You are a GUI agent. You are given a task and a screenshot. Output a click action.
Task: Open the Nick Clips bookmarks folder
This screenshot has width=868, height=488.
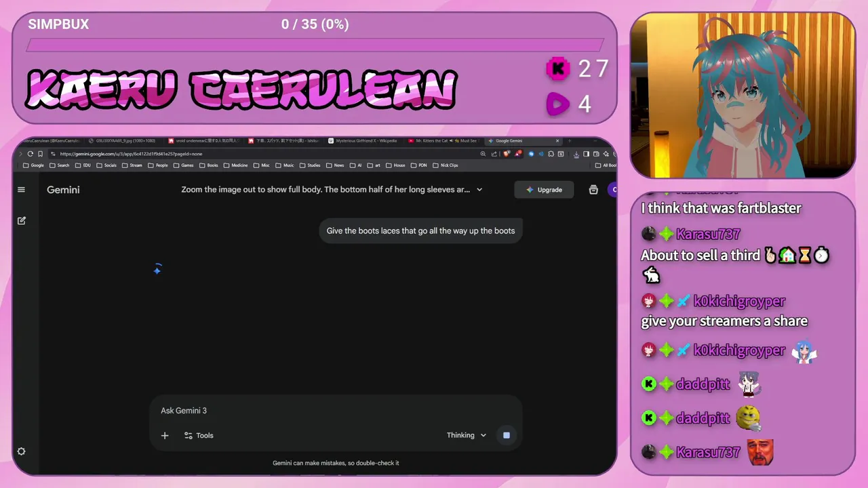pos(444,165)
